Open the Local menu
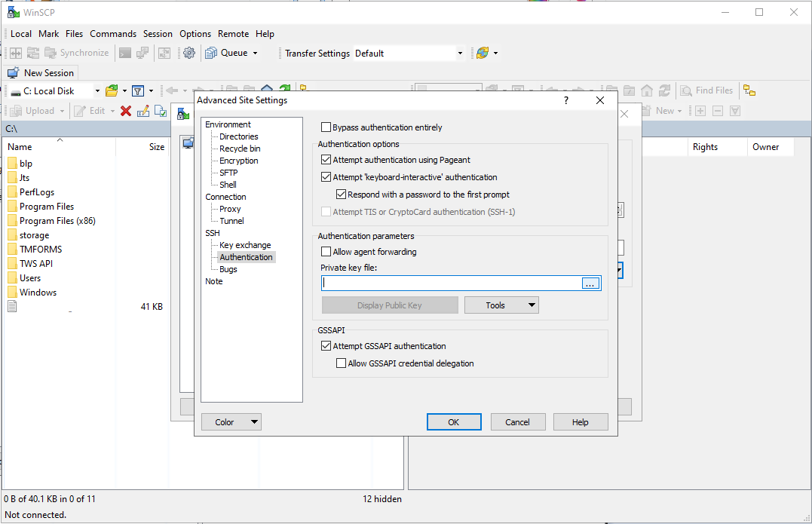812x524 pixels. [20, 34]
